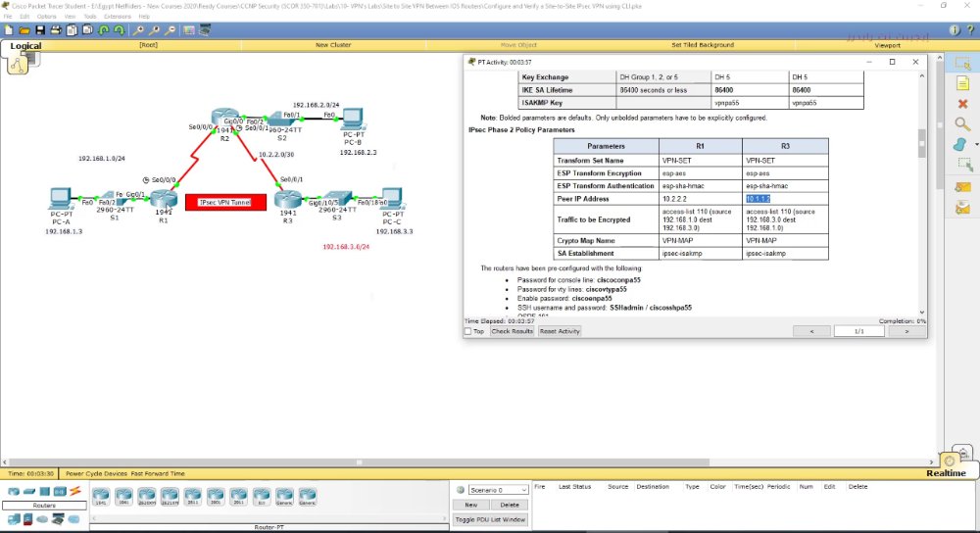Open the polygon shape dropdown arrow

point(976,144)
